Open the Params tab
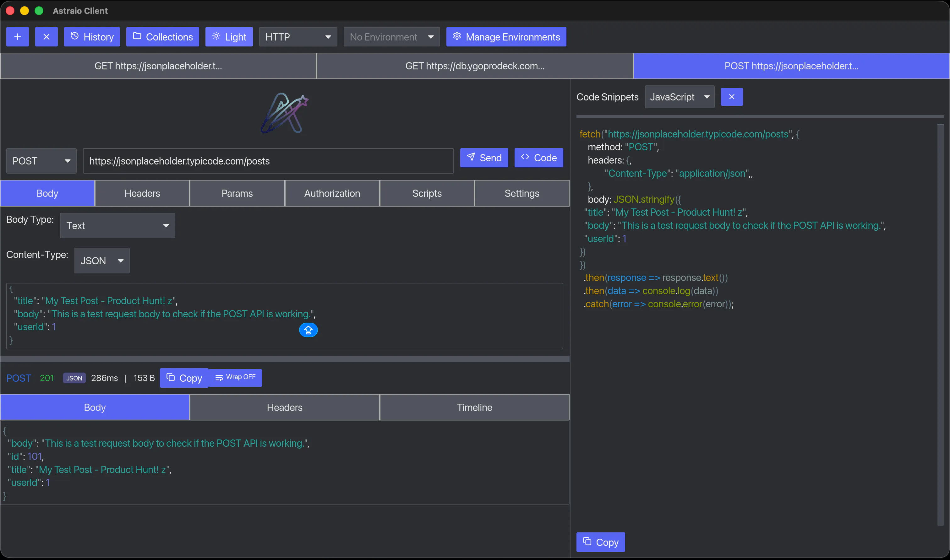Viewport: 950px width, 560px height. pyautogui.click(x=237, y=193)
